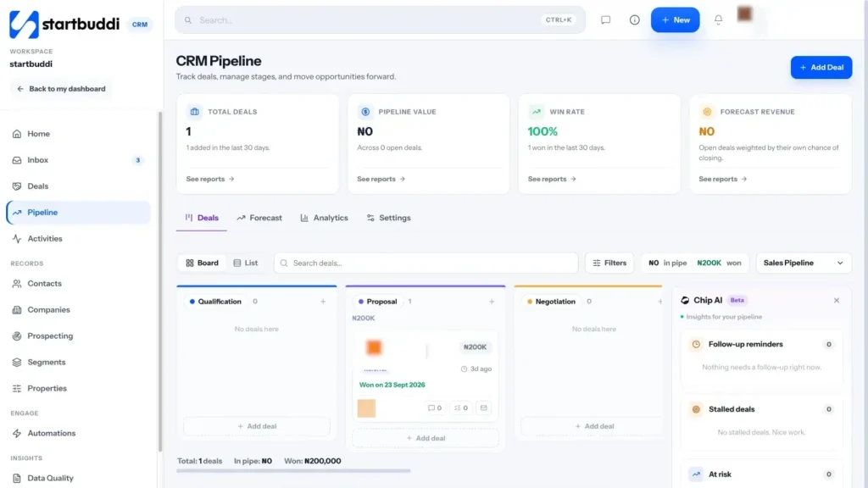Click the Chip AI logo icon

685,301
